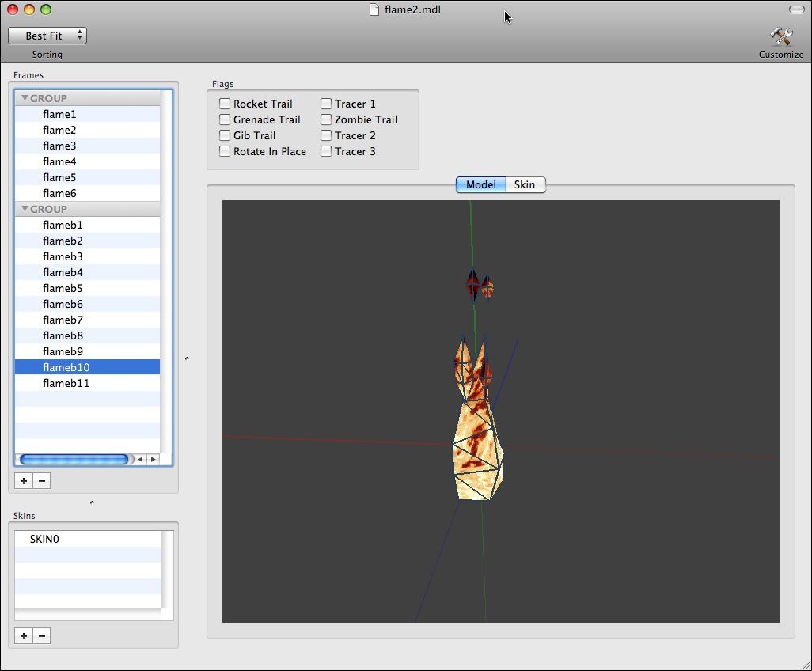Enable the Rocket Trail flag

(225, 104)
